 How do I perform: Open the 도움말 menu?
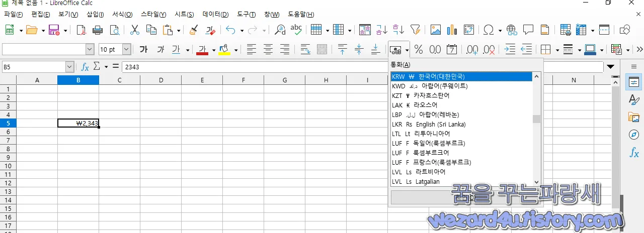click(301, 15)
